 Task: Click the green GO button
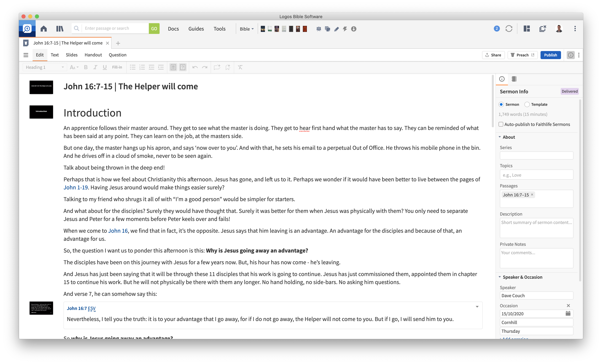click(154, 29)
